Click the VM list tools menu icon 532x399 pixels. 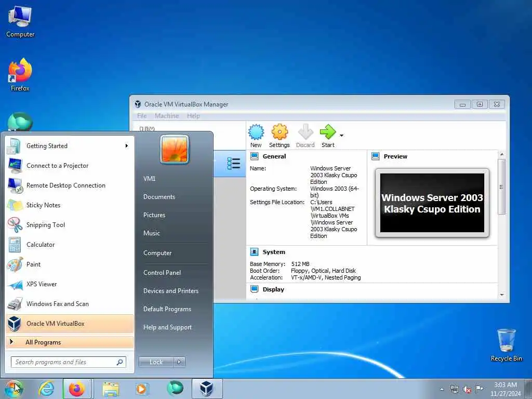coord(234,164)
